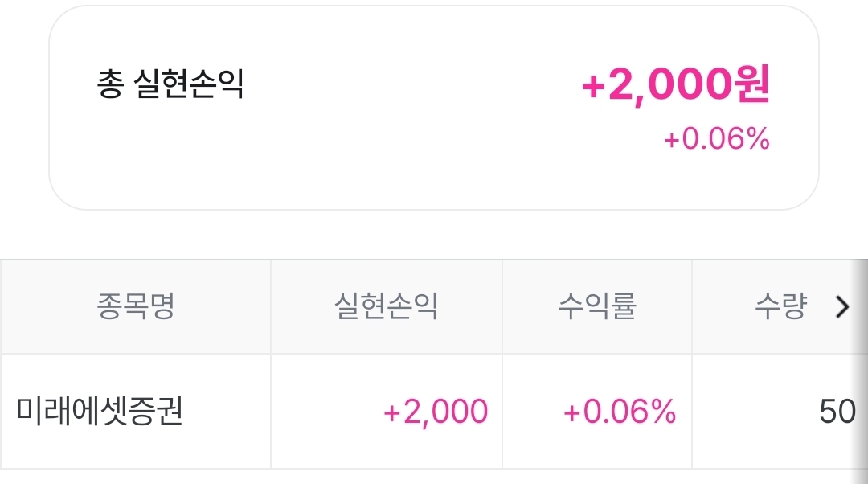Click the +2,000원 total profit amount
This screenshot has width=868, height=484.
tap(675, 85)
